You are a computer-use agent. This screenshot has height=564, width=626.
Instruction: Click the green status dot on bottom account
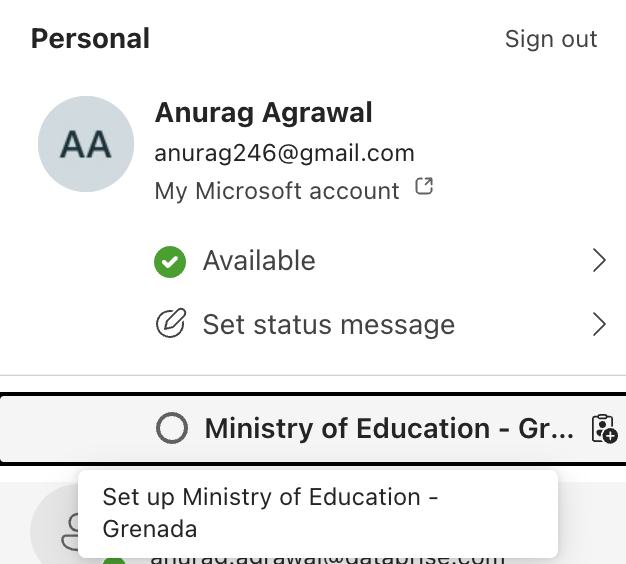(x=114, y=558)
